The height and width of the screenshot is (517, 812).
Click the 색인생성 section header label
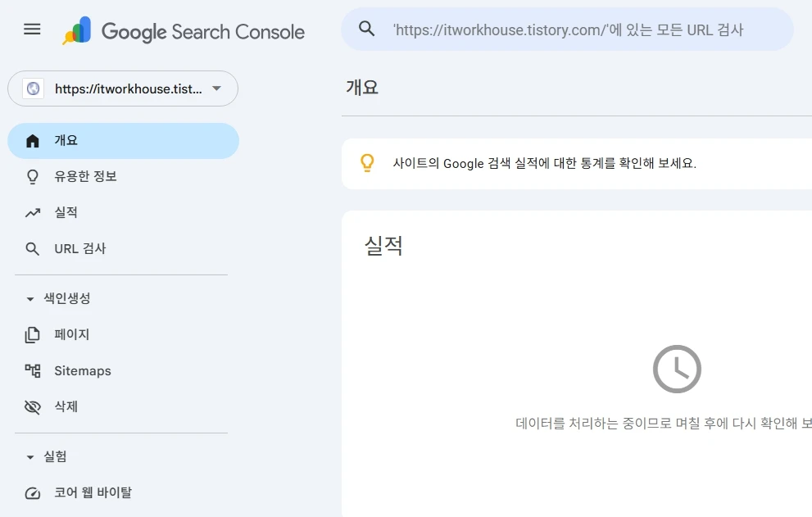[x=67, y=298]
